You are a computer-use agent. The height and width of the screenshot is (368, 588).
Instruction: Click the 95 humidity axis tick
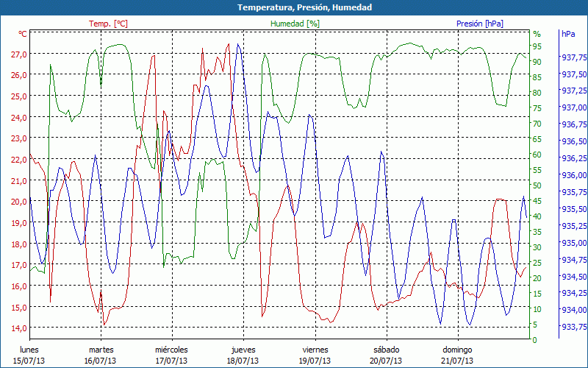click(537, 46)
